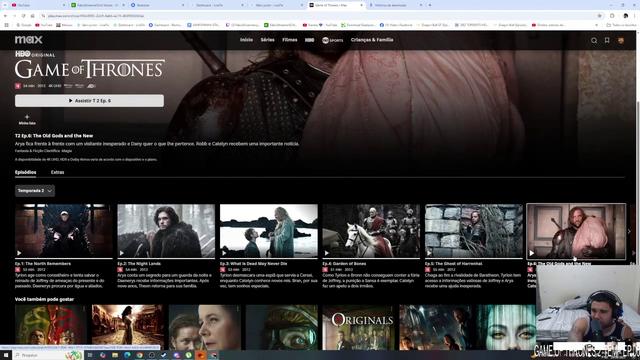640x360 pixels.
Task: Bookmark this page with the star icon
Action: tap(600, 16)
